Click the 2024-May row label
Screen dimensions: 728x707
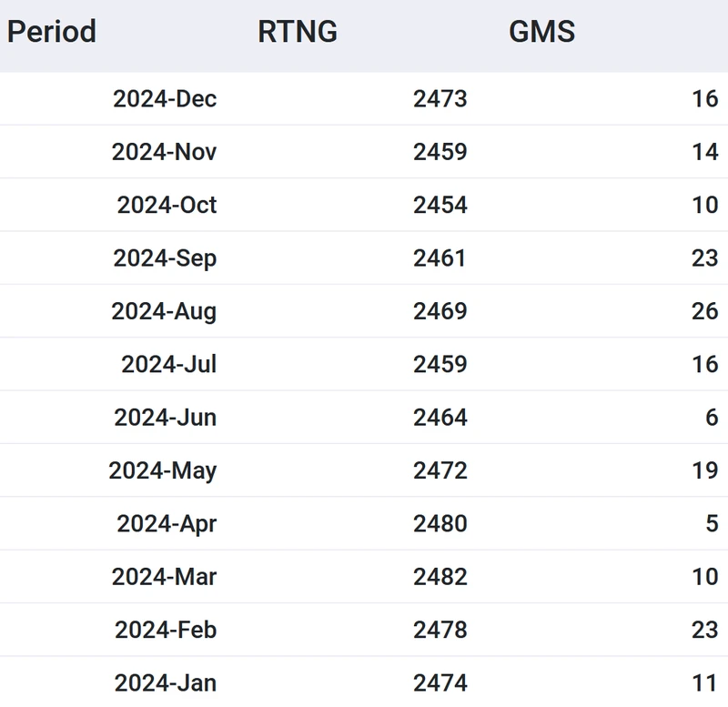[163, 470]
